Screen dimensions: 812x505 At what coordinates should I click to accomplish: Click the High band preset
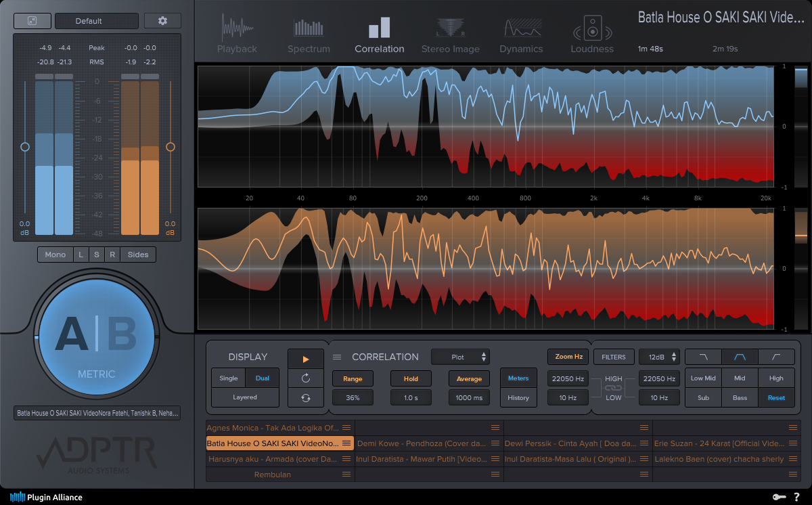[776, 378]
